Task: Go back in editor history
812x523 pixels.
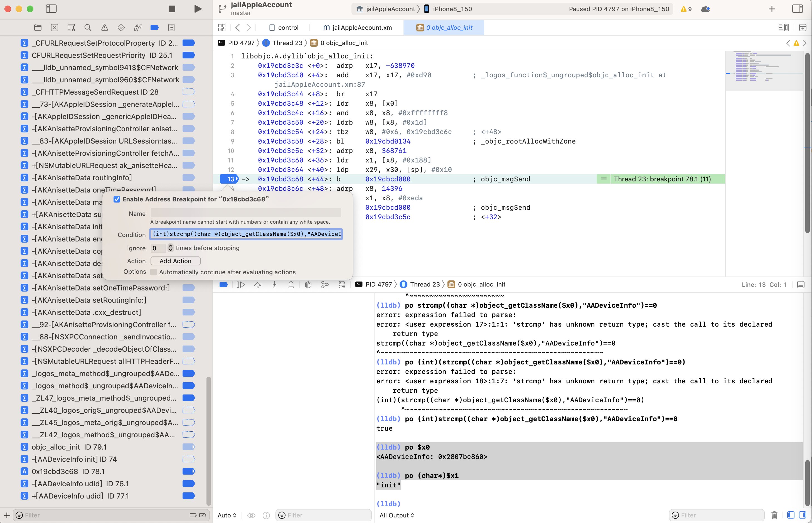Action: coord(238,28)
